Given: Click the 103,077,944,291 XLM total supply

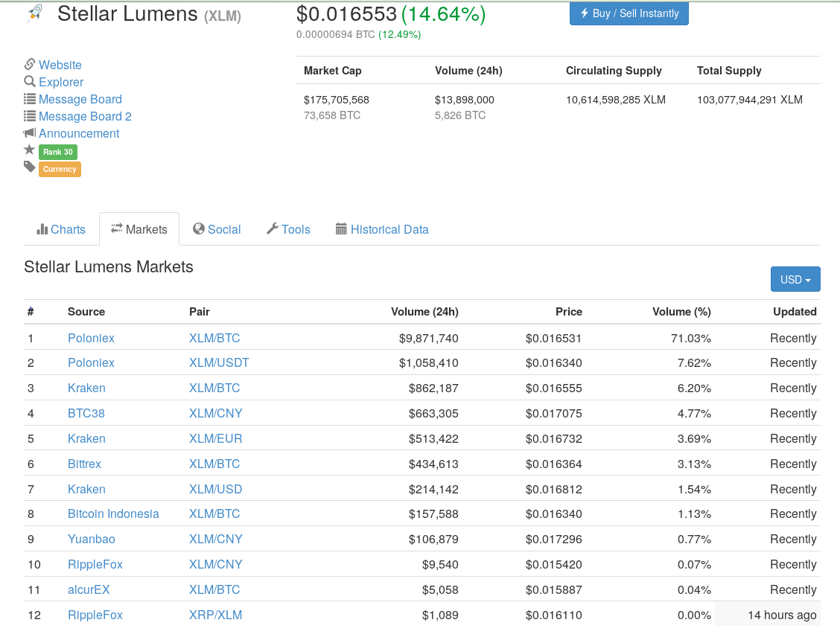Looking at the screenshot, I should pyautogui.click(x=749, y=100).
